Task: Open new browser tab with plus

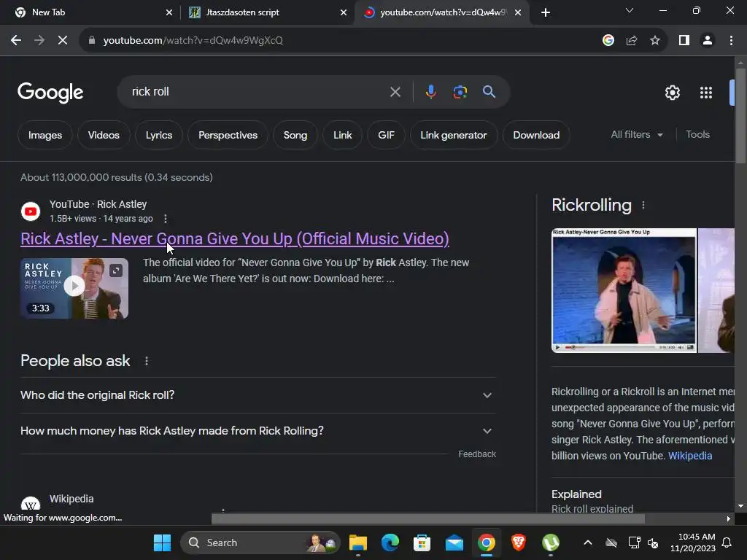Action: pos(546,13)
